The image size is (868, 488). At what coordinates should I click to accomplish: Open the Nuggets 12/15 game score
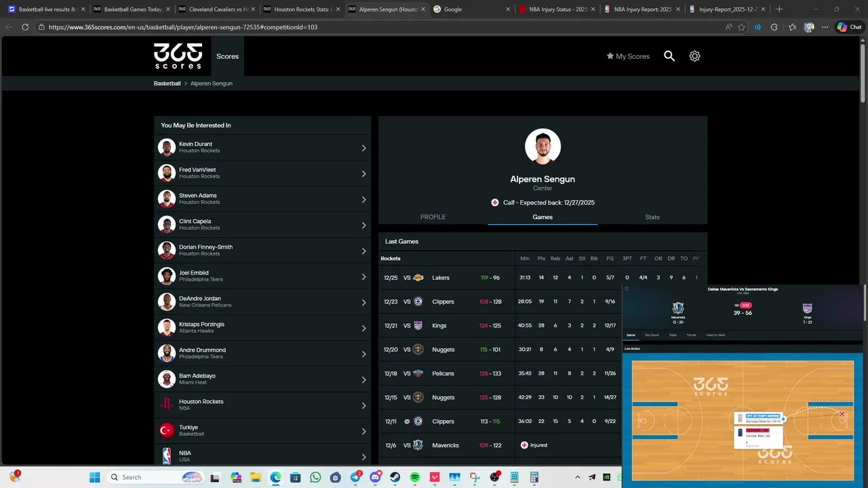point(490,398)
